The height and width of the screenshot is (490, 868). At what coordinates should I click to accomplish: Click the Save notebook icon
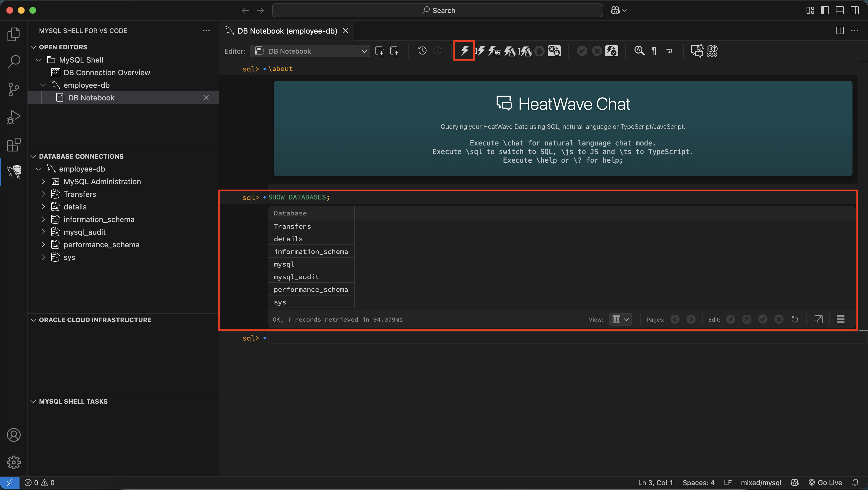point(379,51)
